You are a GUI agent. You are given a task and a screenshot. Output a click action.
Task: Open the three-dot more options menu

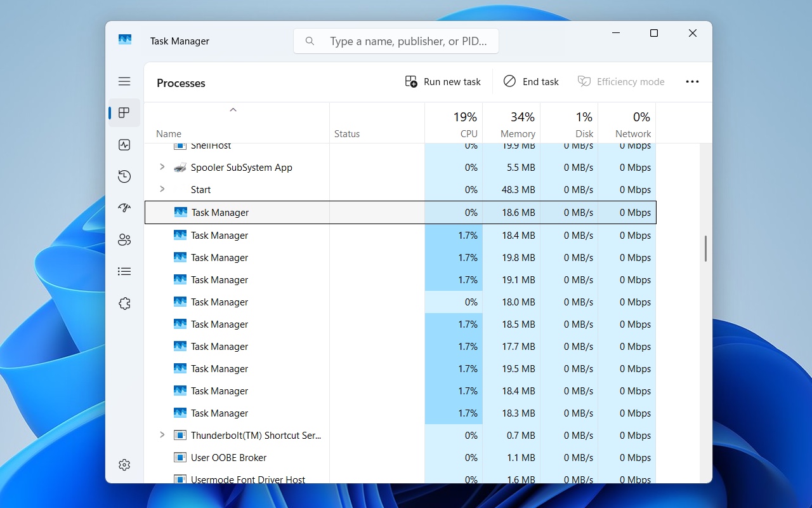click(692, 81)
